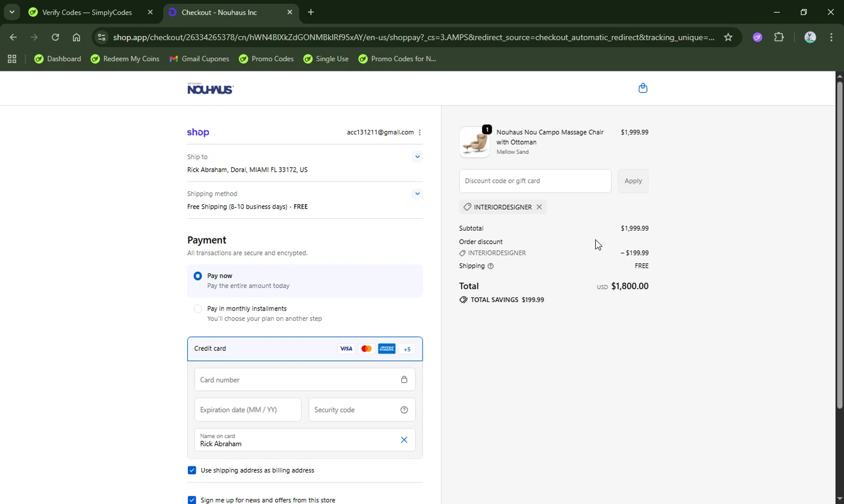The height and width of the screenshot is (504, 844).
Task: Click the lock icon in card number field
Action: pyautogui.click(x=404, y=380)
